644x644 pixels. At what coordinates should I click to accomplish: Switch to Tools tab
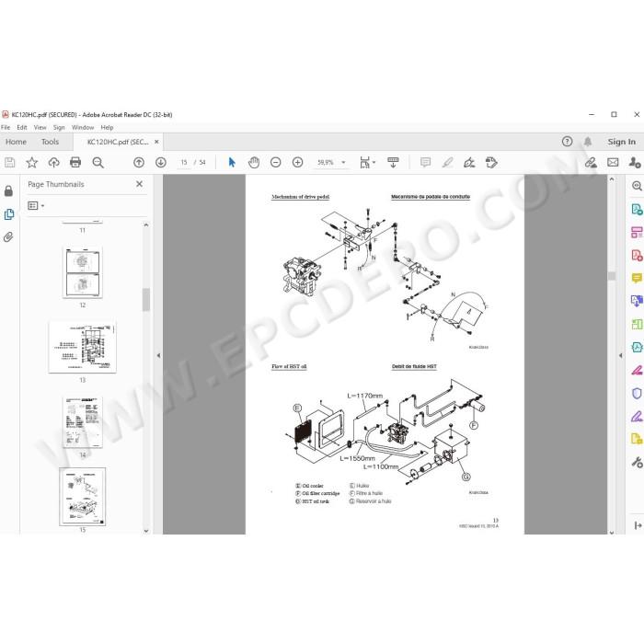click(x=50, y=142)
